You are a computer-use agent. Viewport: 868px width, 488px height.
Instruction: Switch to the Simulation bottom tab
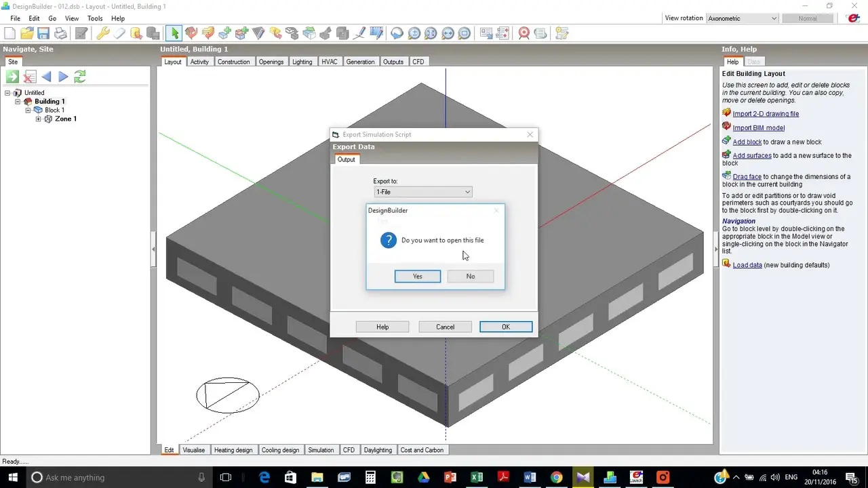click(x=321, y=450)
